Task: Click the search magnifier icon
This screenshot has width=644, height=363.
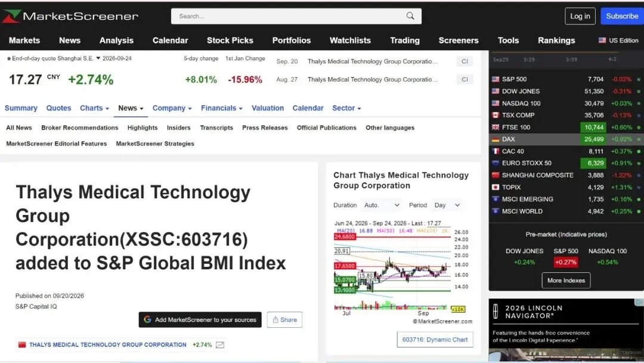Action: pyautogui.click(x=410, y=16)
